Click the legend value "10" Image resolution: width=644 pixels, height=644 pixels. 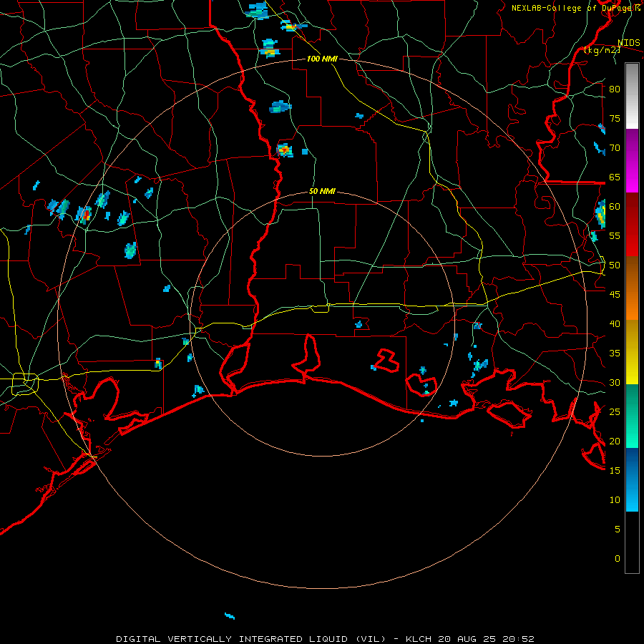click(615, 500)
